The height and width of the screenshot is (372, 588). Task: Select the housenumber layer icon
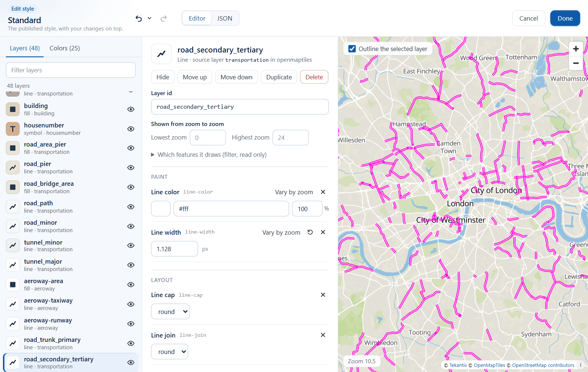(13, 129)
